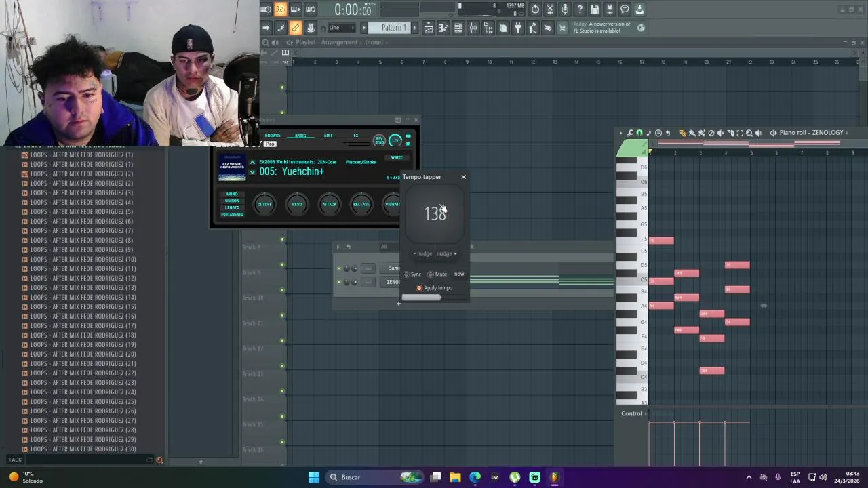Toggle the countdown before recording icon

(x=280, y=9)
